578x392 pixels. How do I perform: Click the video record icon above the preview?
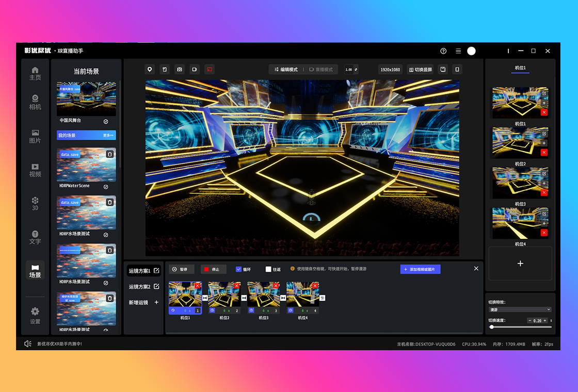click(x=195, y=69)
